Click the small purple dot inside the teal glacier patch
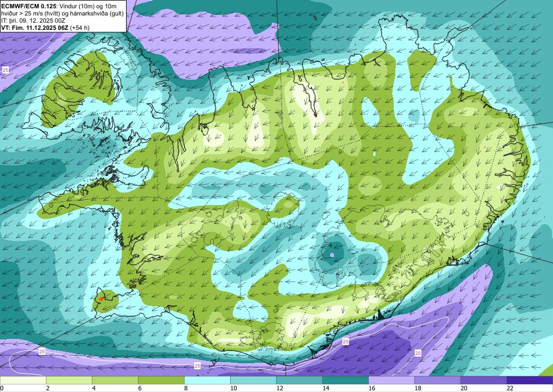 (x=331, y=254)
